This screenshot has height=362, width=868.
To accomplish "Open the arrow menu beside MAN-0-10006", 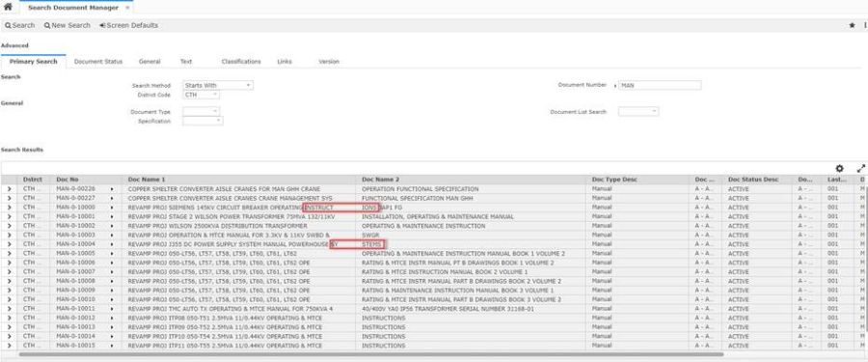I will (x=112, y=263).
